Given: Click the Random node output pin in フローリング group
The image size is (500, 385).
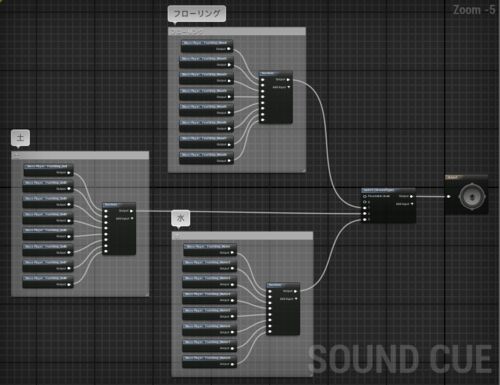Looking at the screenshot, I should coord(288,80).
